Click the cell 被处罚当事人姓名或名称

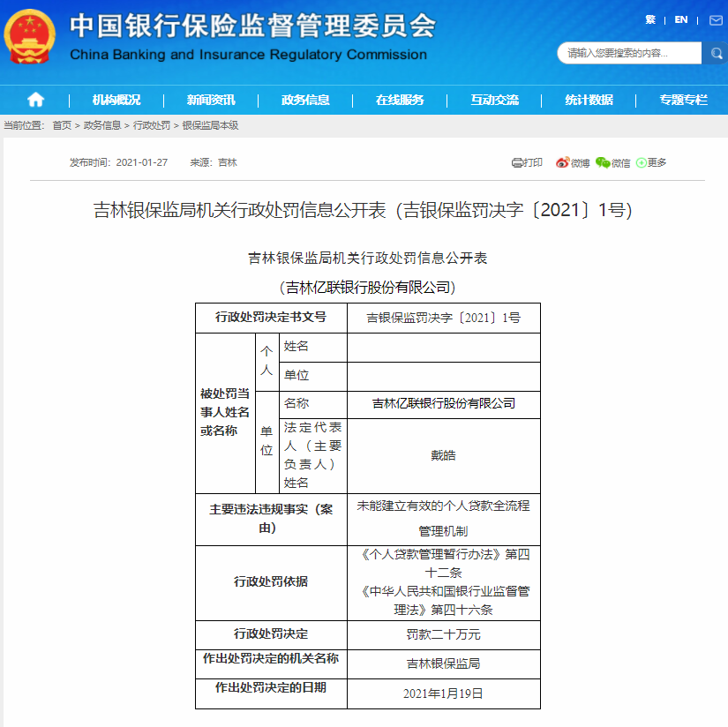point(225,412)
